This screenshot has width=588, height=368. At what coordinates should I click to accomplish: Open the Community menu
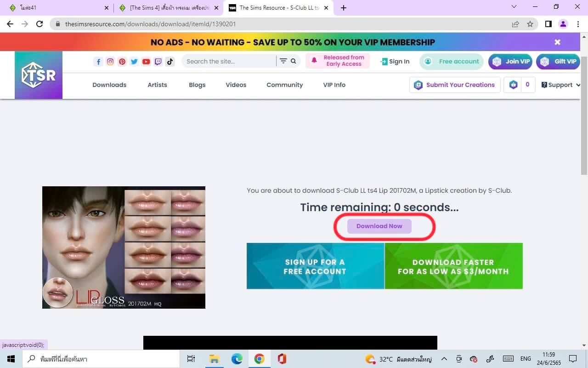(285, 85)
